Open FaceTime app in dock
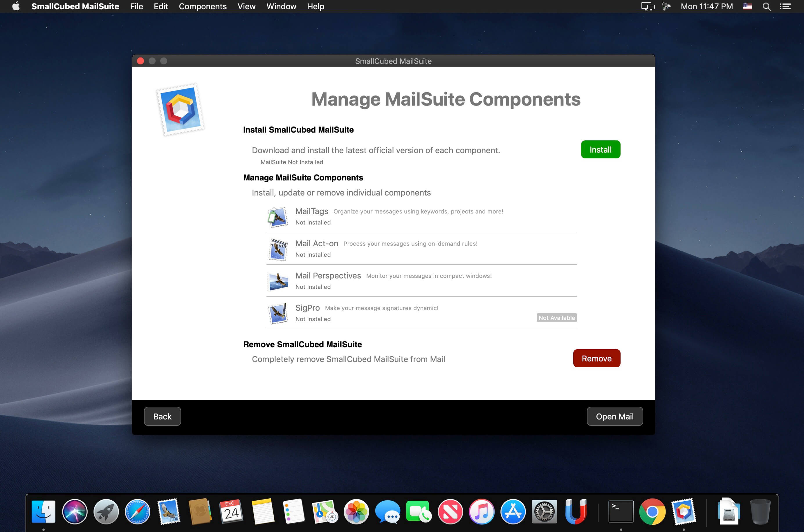Screen dimensions: 804x532 point(419,512)
